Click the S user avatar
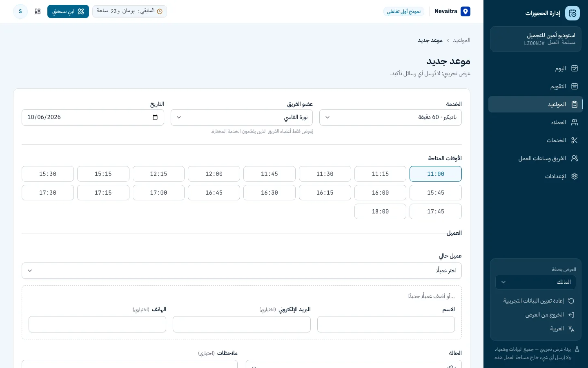The image size is (588, 368). click(20, 11)
